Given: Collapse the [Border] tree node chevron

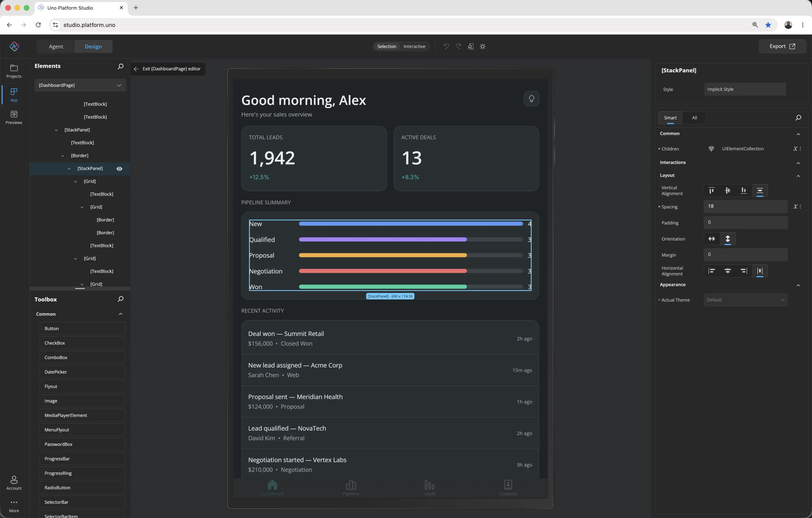Looking at the screenshot, I should pos(62,156).
